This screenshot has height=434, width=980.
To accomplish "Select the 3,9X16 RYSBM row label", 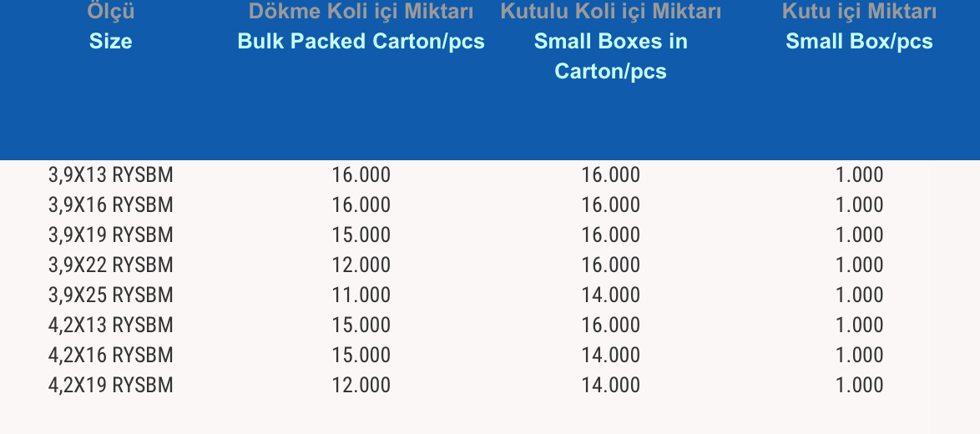I will coord(110,205).
